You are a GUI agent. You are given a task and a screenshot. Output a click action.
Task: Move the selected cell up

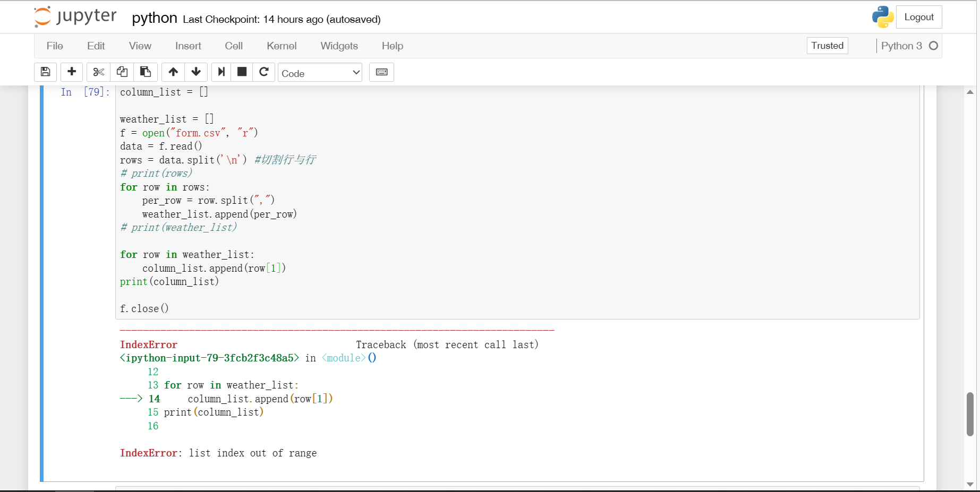pos(173,72)
